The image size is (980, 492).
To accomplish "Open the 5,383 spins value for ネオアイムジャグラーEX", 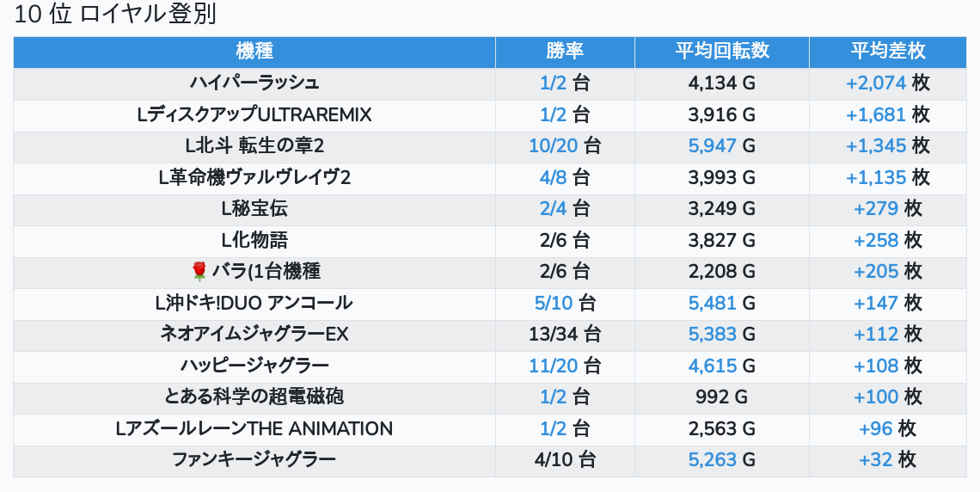I will click(712, 335).
